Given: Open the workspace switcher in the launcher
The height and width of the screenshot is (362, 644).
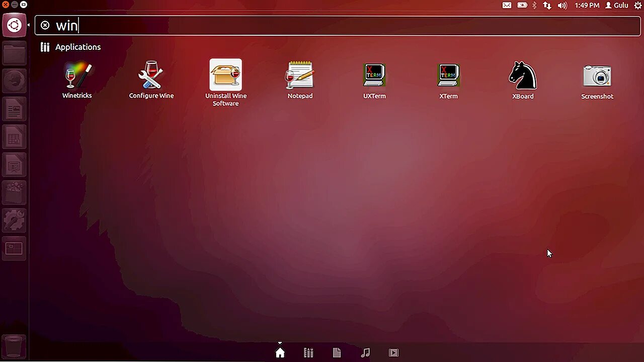Looking at the screenshot, I should point(14,248).
